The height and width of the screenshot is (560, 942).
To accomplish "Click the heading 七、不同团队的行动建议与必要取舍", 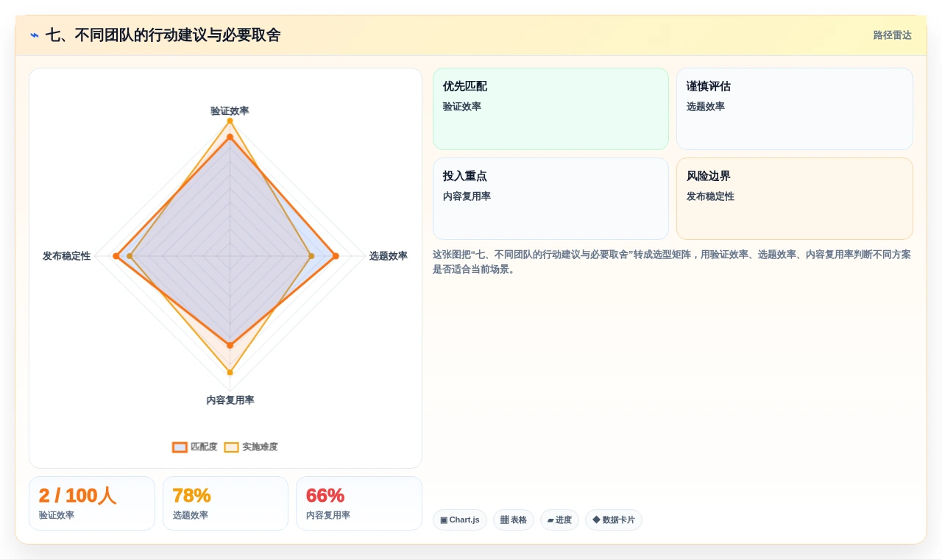I will (163, 35).
